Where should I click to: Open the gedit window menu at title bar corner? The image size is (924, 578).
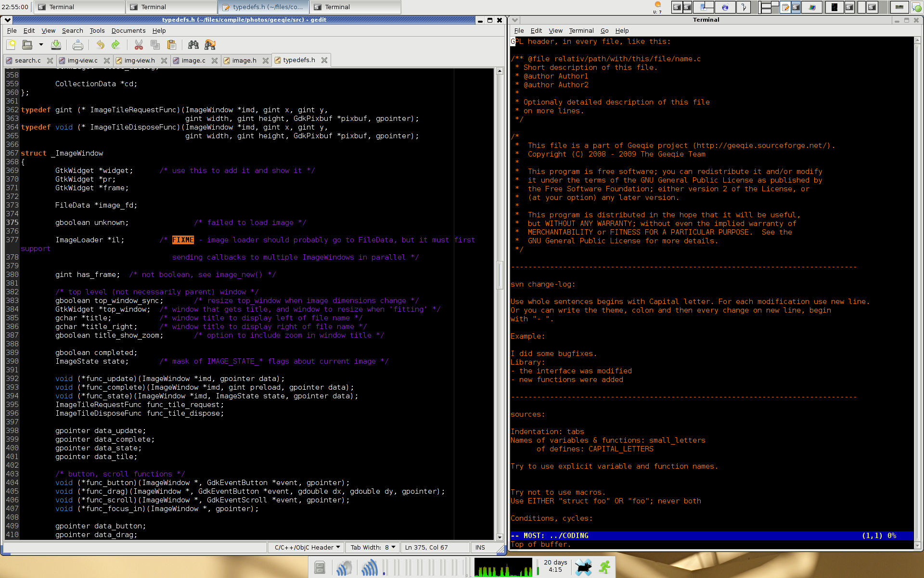[x=7, y=20]
